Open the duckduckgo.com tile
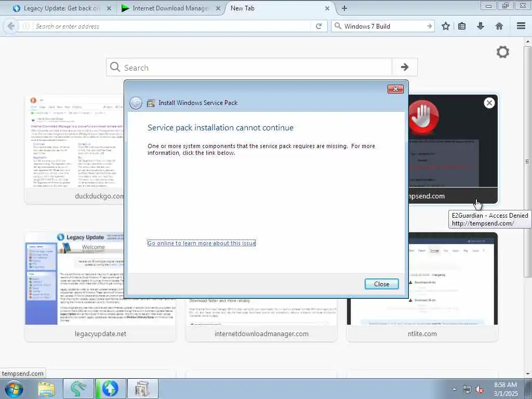 coord(75,149)
